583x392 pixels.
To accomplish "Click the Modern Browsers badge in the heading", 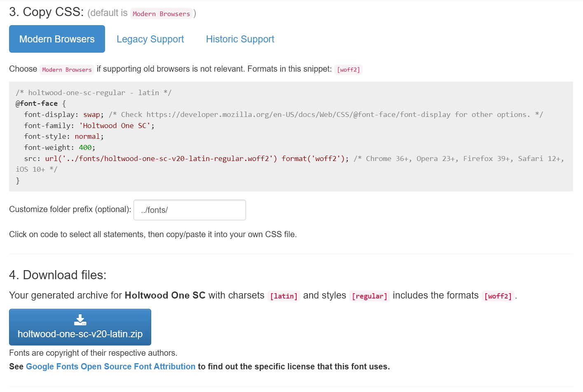I will [161, 14].
